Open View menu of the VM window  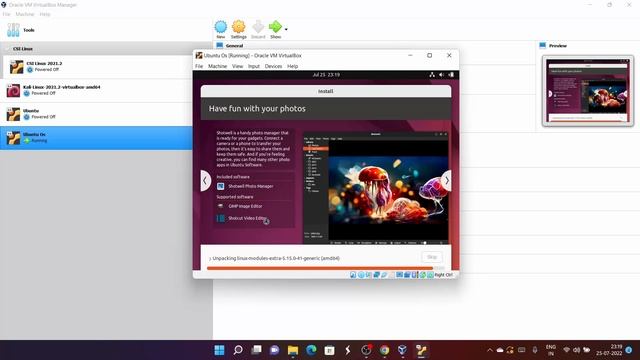click(238, 66)
